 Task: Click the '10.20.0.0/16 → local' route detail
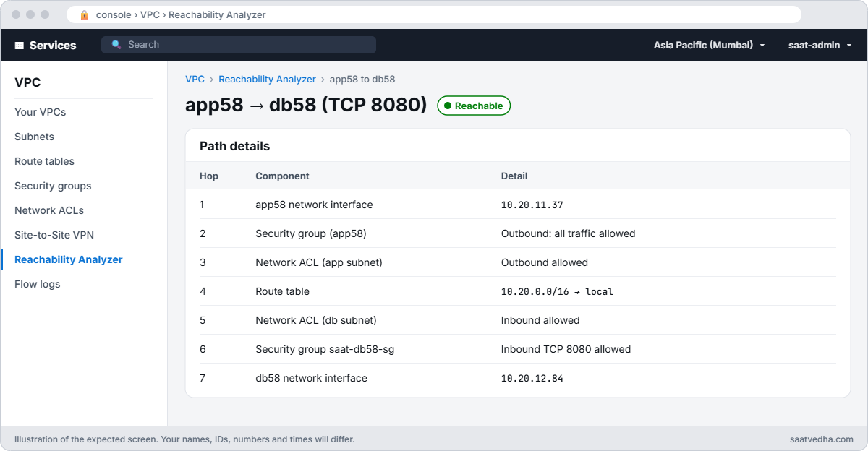557,291
